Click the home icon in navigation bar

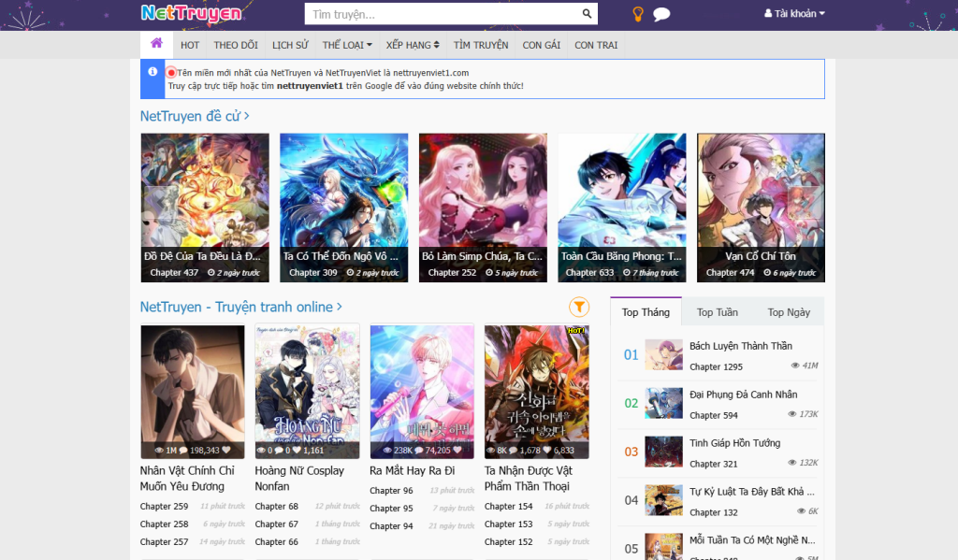point(156,44)
